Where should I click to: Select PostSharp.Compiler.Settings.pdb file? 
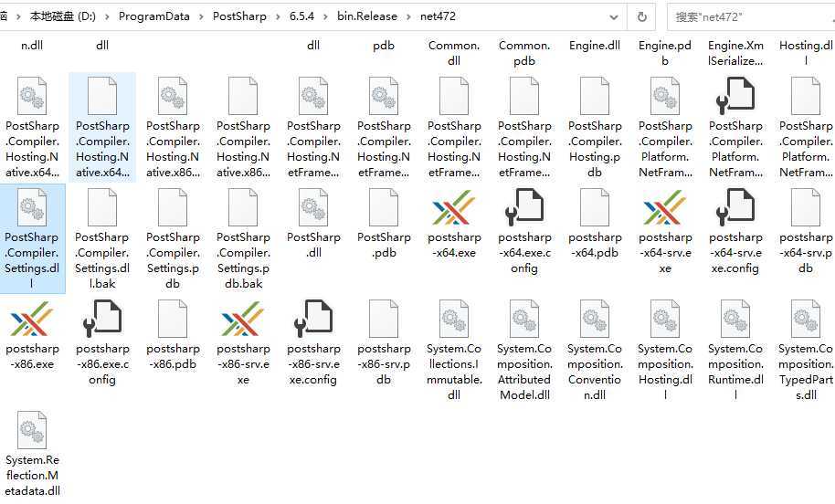coord(173,238)
